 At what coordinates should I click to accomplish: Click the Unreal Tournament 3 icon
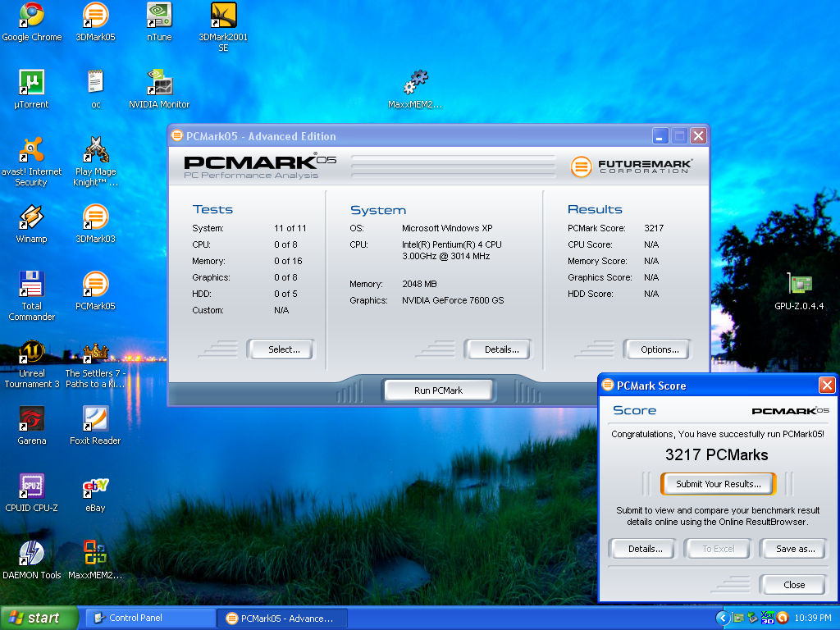pos(32,363)
